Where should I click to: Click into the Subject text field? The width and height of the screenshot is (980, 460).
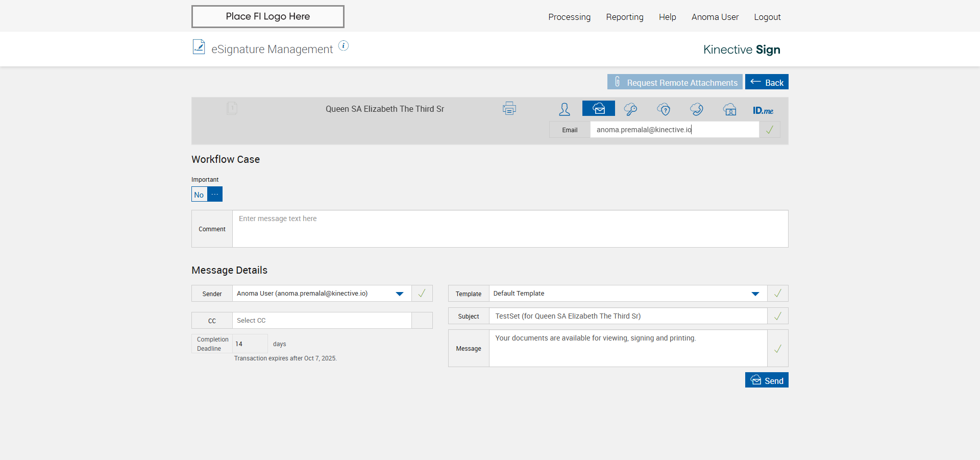point(628,316)
